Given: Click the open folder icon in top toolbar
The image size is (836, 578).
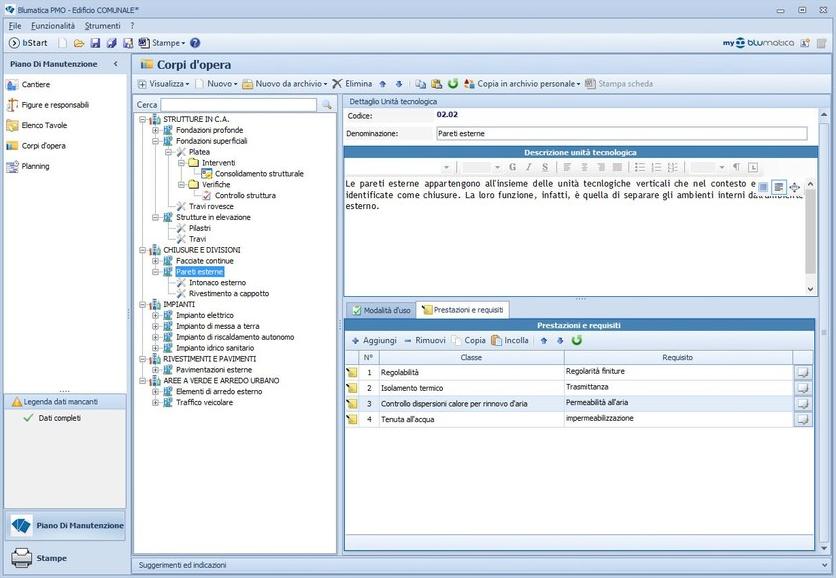Looking at the screenshot, I should pos(79,43).
